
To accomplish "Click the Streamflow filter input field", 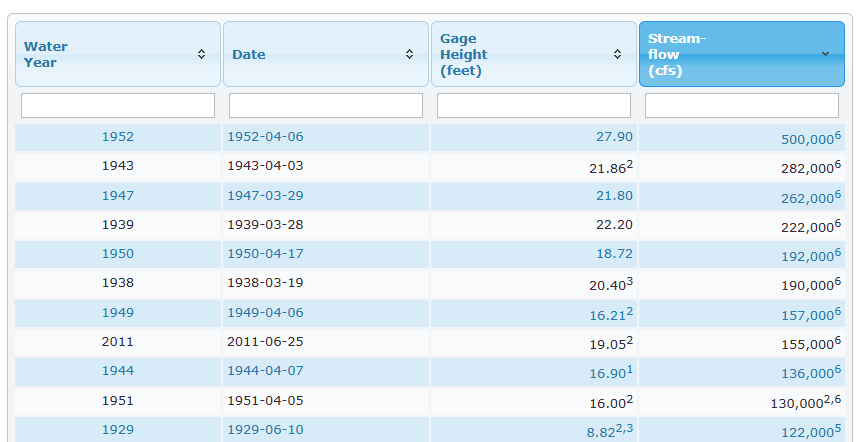I will [x=742, y=106].
